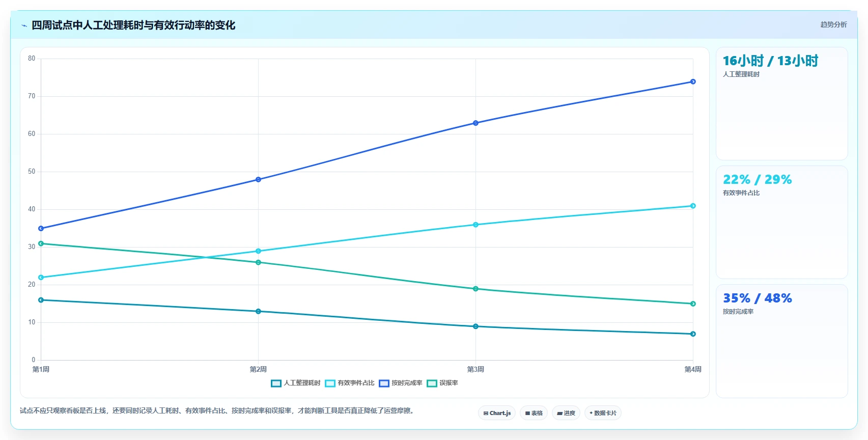Click the 35% / 48% card value
868x440 pixels.
tap(758, 298)
